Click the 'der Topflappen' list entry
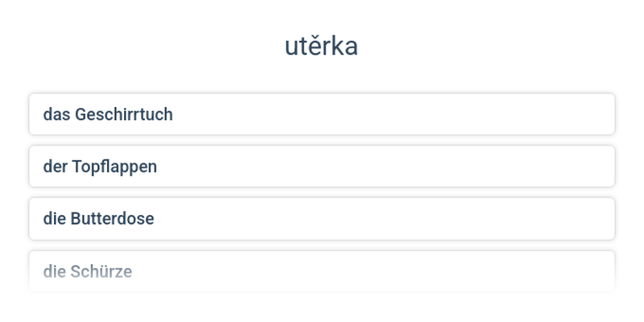 tap(322, 167)
